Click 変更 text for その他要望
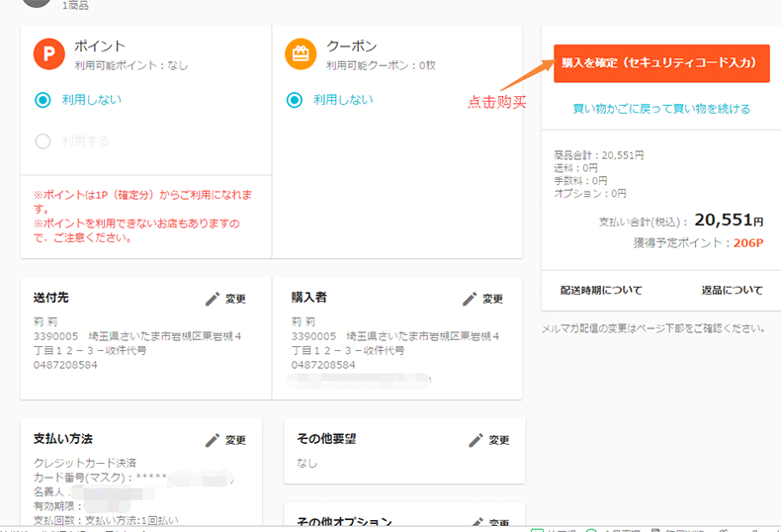 [x=499, y=440]
